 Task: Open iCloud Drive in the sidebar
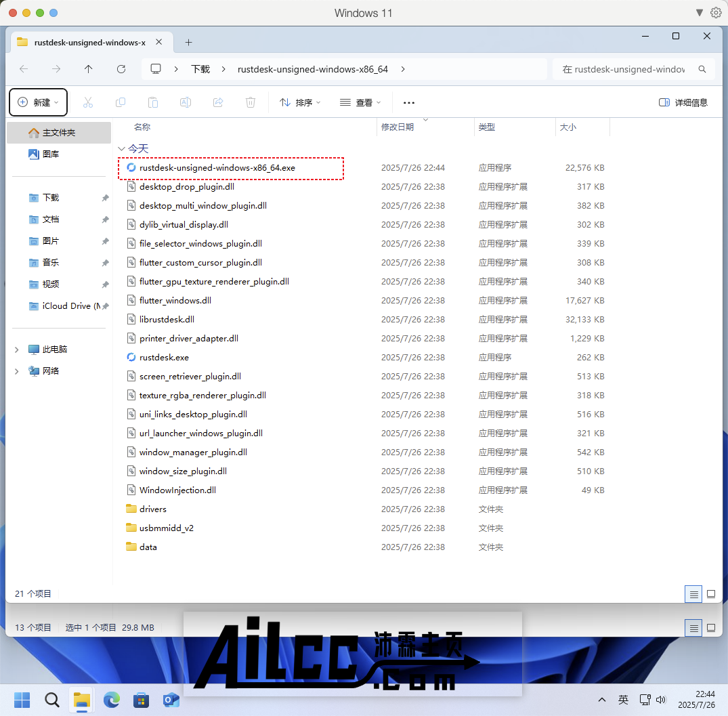(59, 306)
